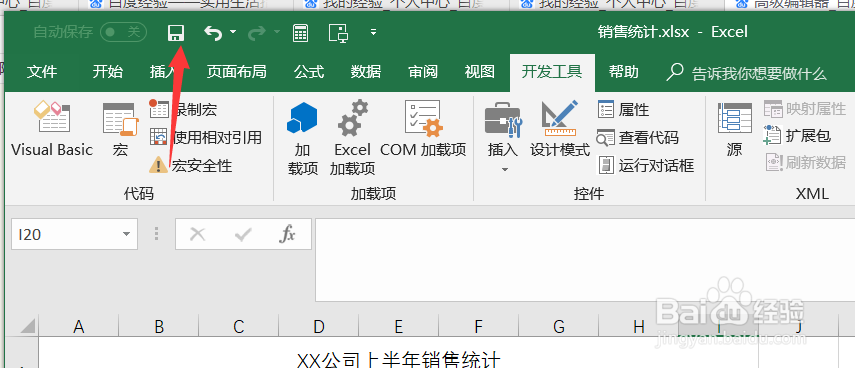Open control 属性

(624, 110)
